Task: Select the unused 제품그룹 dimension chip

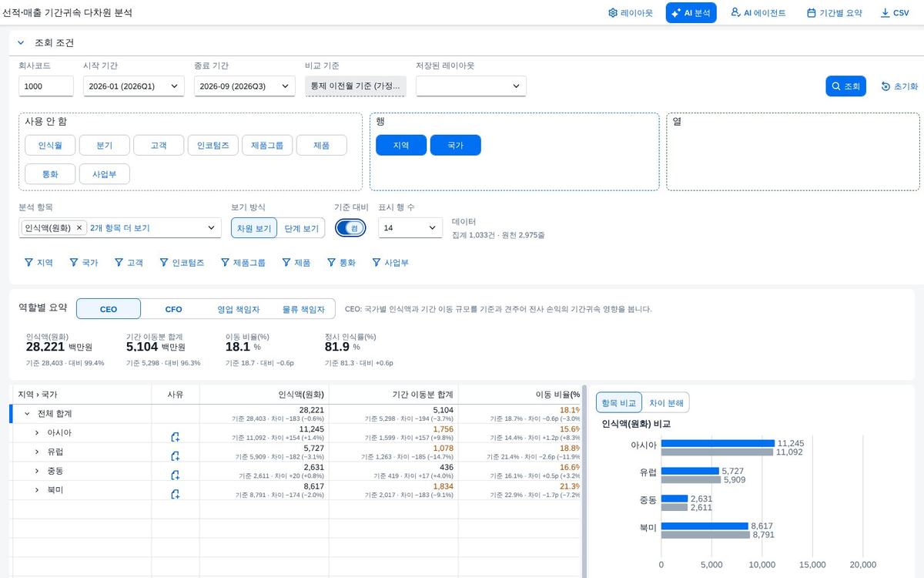Action: 267,145
